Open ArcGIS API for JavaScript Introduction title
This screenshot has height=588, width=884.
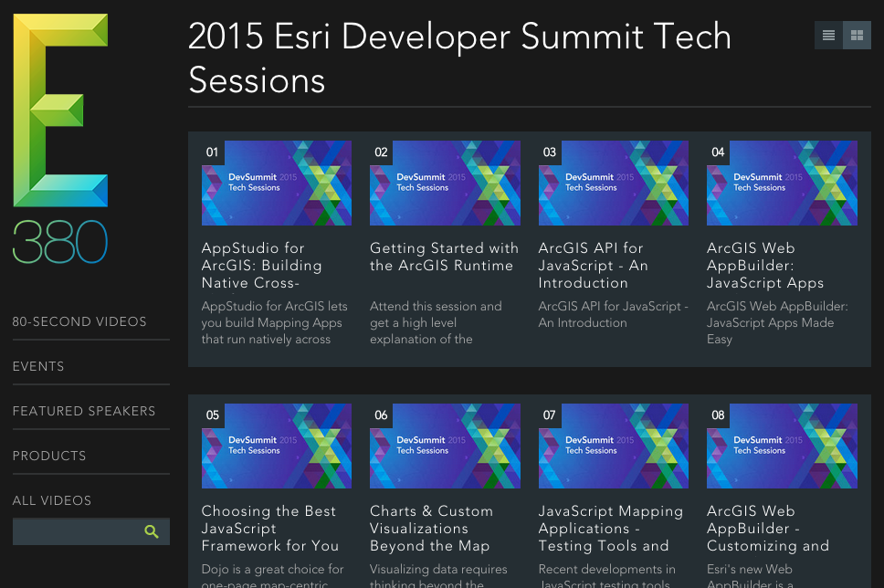coord(593,266)
